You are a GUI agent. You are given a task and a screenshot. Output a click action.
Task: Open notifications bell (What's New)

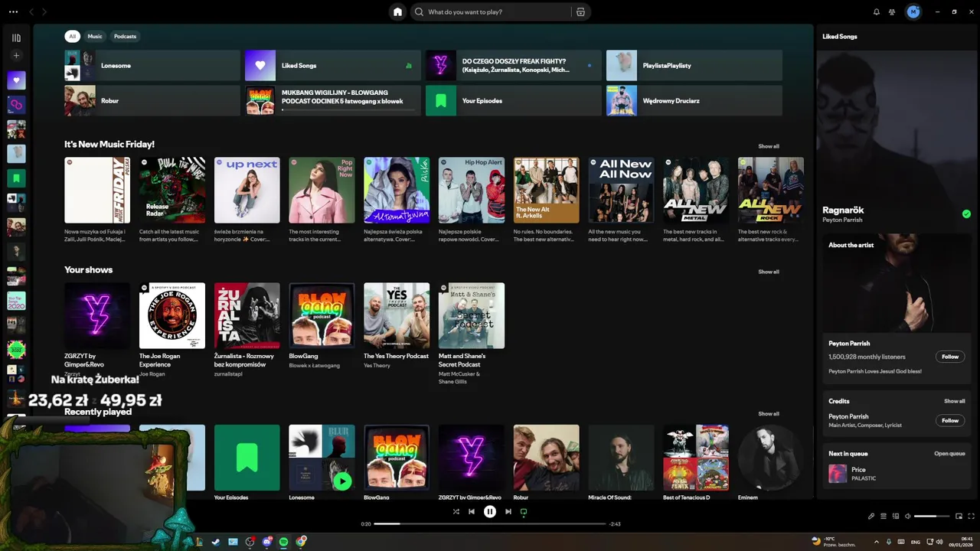877,11
